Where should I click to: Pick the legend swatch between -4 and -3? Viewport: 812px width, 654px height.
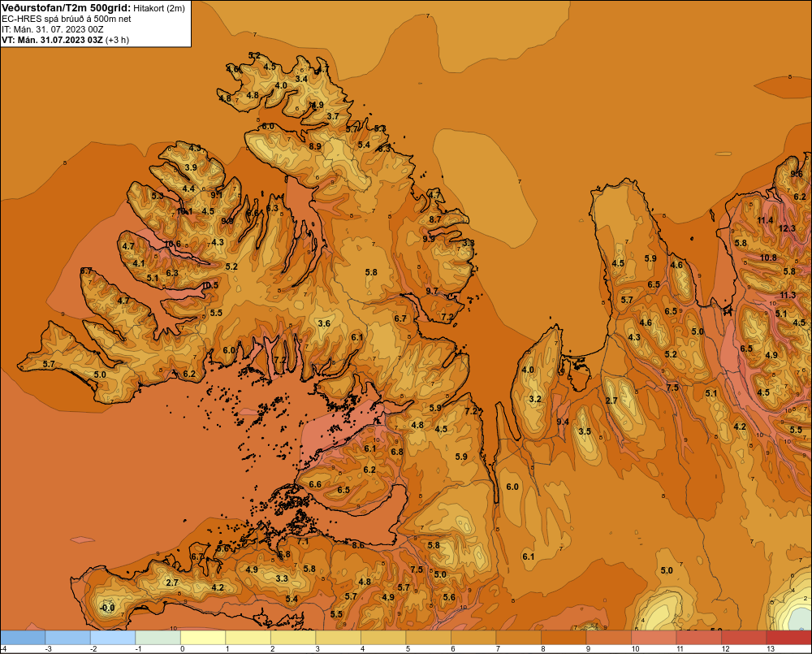(x=23, y=638)
